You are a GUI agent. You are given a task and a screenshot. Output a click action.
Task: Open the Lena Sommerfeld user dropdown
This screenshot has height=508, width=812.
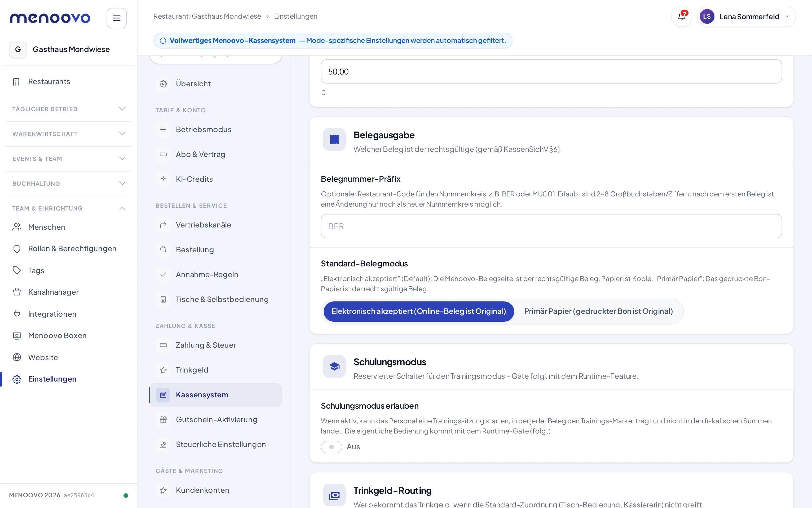tap(746, 16)
